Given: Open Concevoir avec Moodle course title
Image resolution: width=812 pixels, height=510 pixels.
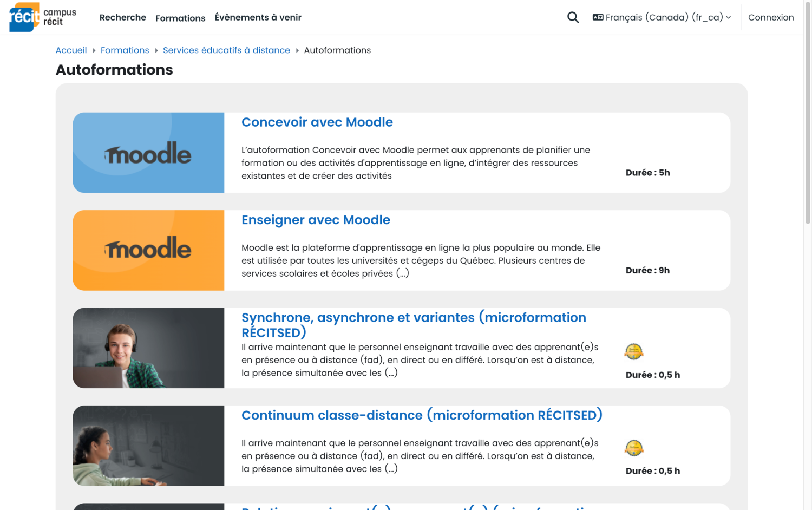Looking at the screenshot, I should [x=317, y=122].
